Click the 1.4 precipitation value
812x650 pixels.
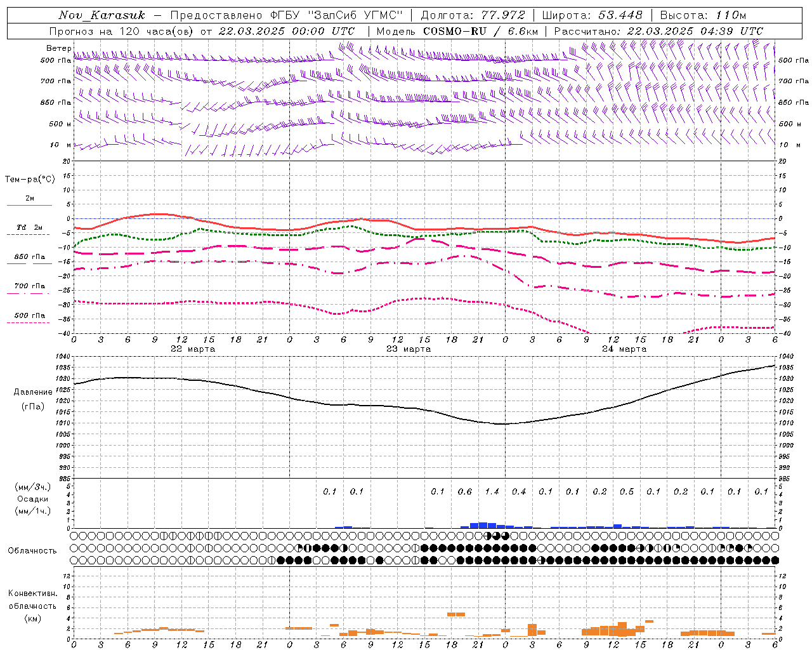point(492,491)
